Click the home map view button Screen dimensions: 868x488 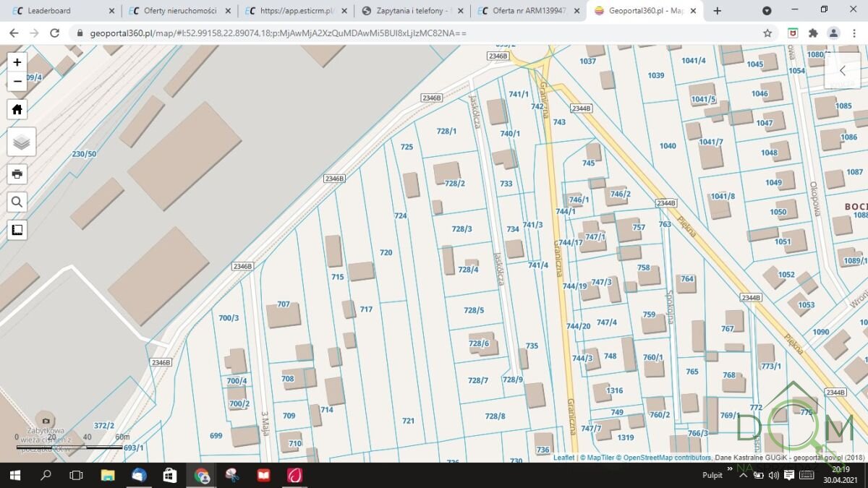click(x=17, y=109)
